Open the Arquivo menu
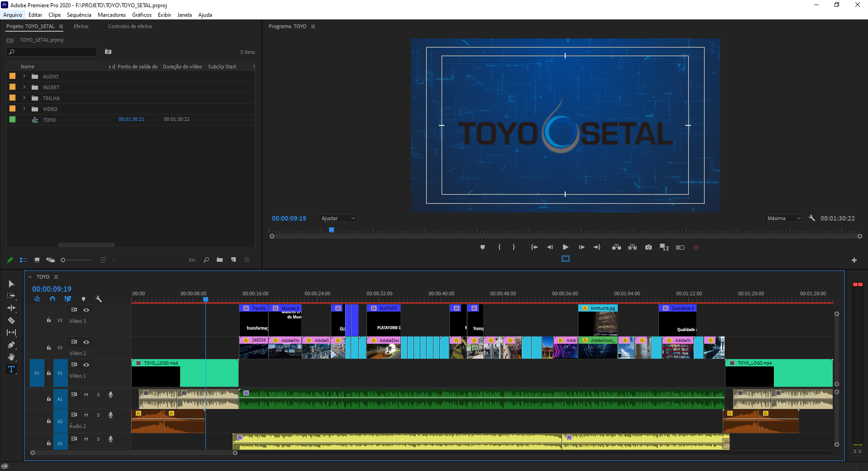Viewport: 868px width, 471px height. tap(13, 15)
